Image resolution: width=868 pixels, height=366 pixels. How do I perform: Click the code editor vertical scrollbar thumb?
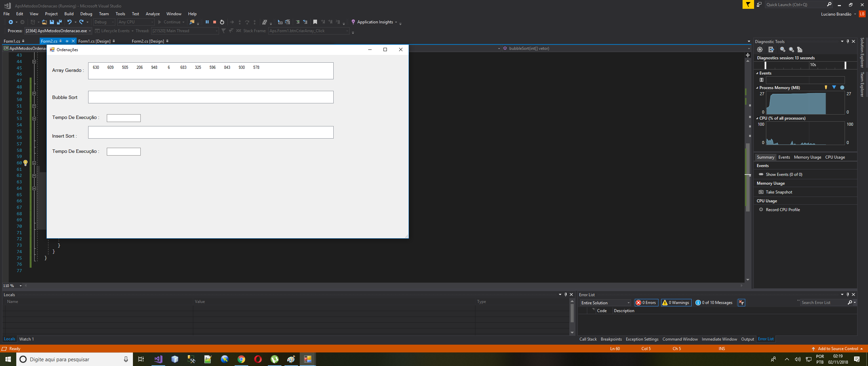[748, 177]
